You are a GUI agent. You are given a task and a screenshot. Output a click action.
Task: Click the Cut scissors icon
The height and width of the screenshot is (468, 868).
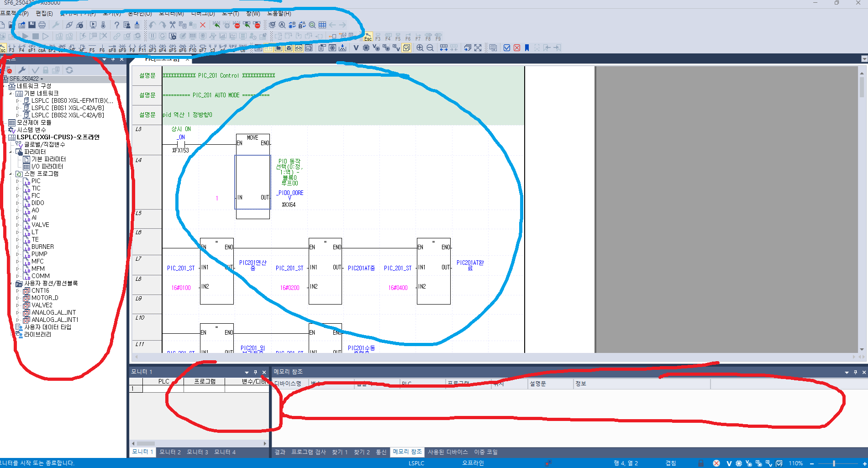(172, 25)
